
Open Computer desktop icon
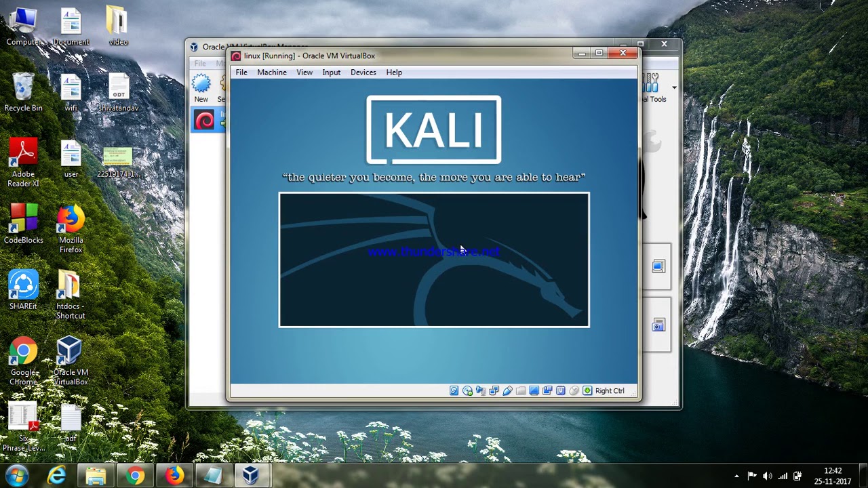click(23, 26)
